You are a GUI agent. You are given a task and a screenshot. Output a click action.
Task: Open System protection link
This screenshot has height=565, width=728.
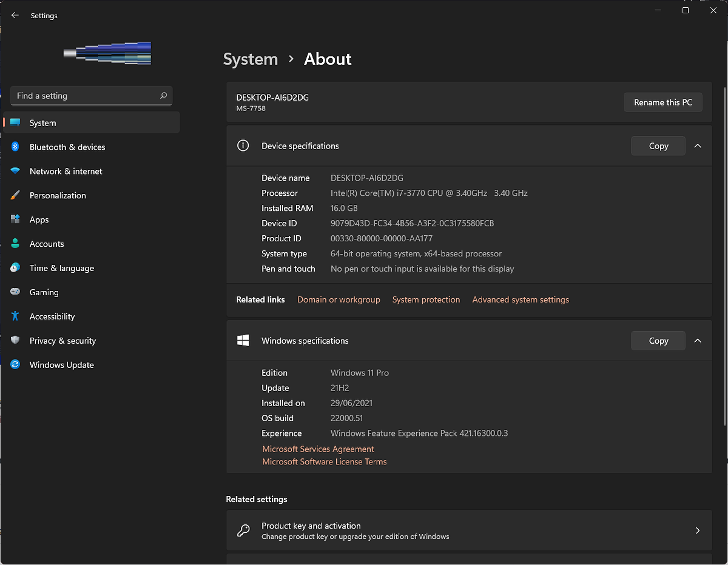(426, 300)
